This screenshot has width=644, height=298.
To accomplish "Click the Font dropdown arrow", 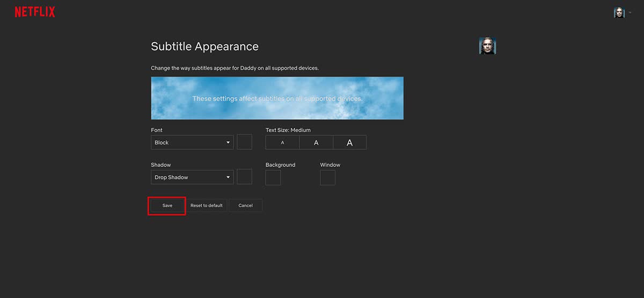I will (x=228, y=143).
